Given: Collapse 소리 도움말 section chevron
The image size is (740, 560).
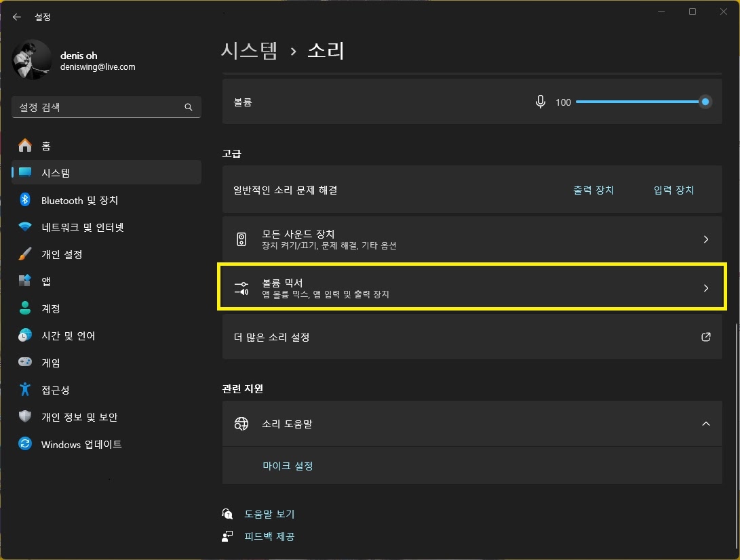Looking at the screenshot, I should [706, 424].
